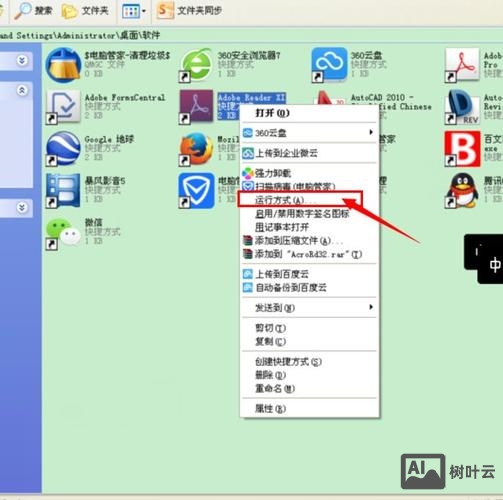The height and width of the screenshot is (500, 503).
Task: Select the 腾讯 QQ penguin icon
Action: click(x=462, y=191)
